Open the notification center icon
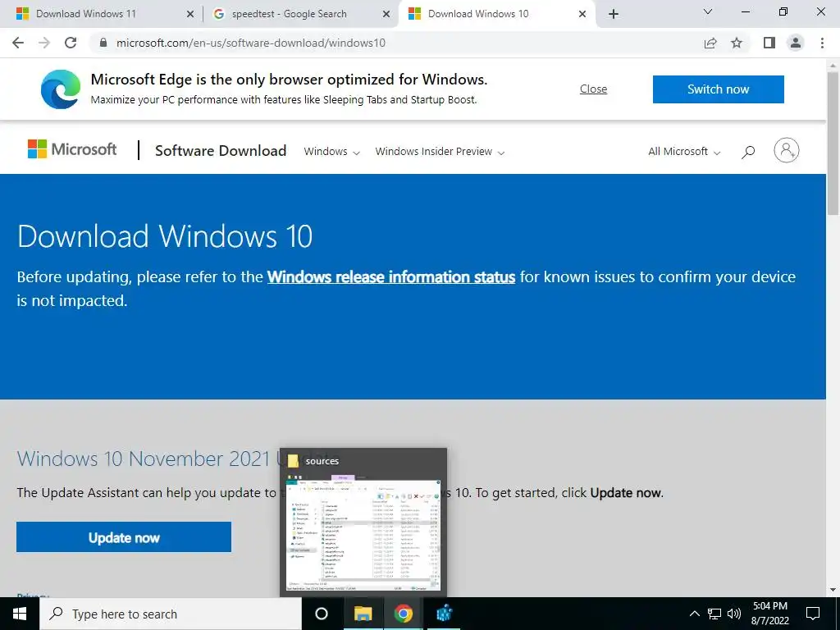The image size is (840, 630). click(x=813, y=614)
